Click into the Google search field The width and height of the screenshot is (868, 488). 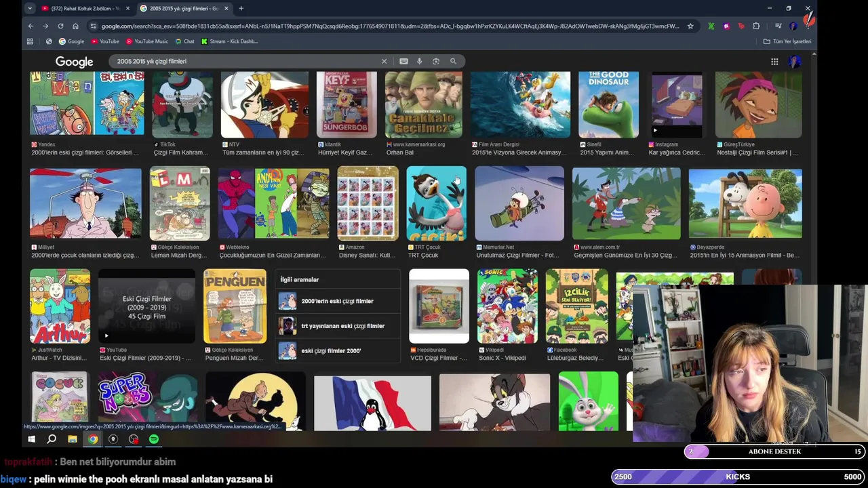[x=244, y=61]
